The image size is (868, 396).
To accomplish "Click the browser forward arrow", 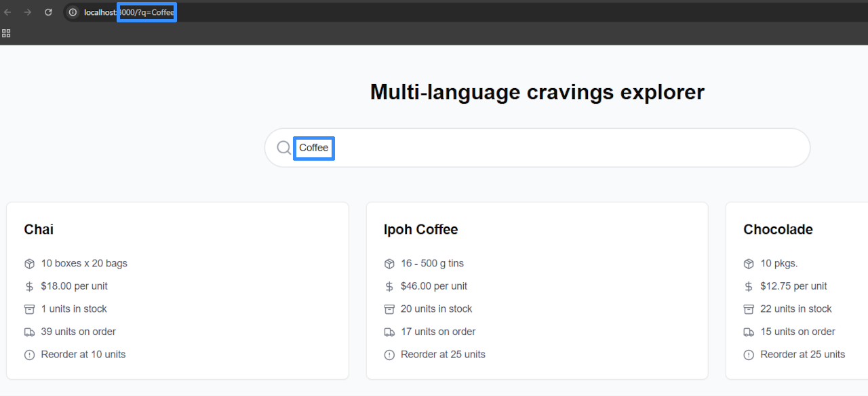I will click(28, 12).
